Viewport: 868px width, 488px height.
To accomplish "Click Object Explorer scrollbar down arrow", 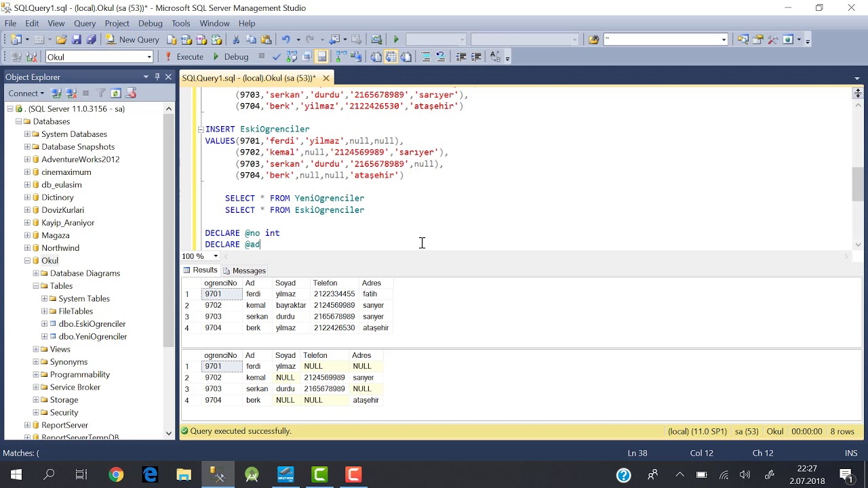I will [x=169, y=432].
